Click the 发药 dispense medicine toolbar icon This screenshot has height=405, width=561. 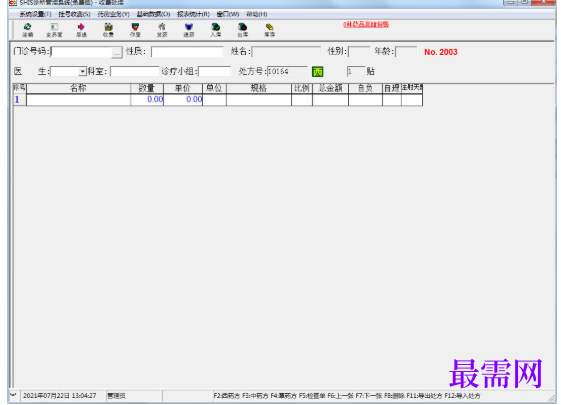pos(162,30)
